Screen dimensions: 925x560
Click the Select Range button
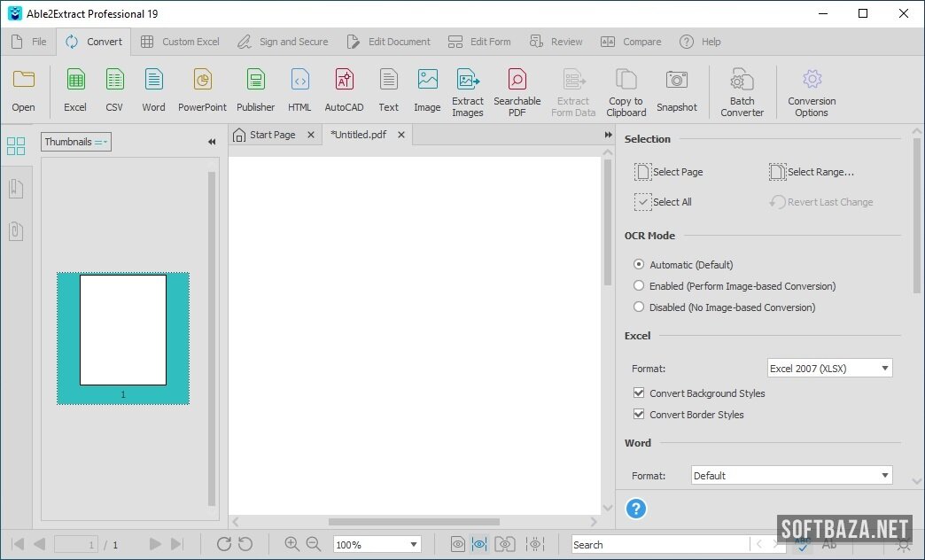pos(812,172)
